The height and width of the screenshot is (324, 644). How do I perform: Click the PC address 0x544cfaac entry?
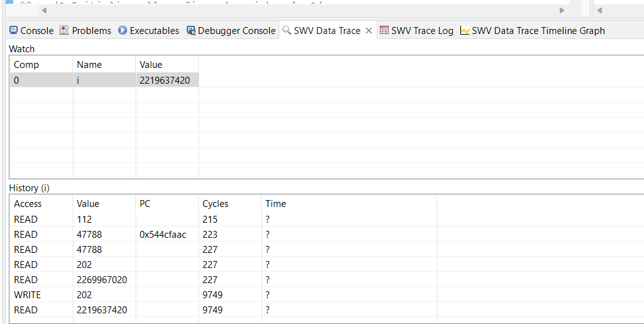coord(163,234)
